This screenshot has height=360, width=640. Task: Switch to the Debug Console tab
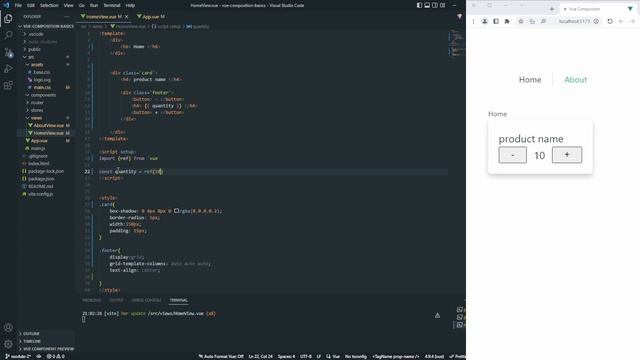(146, 300)
